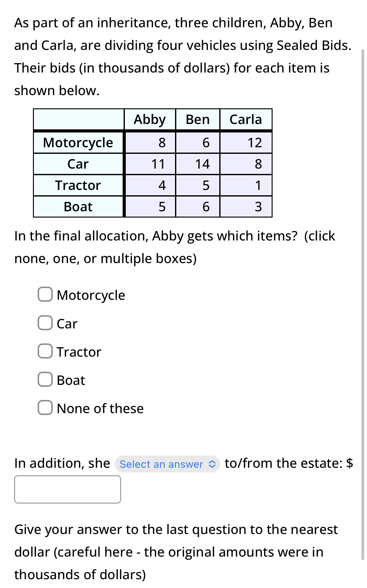Click the Motorcycle row label in table
The height and width of the screenshot is (588, 367).
tap(78, 143)
